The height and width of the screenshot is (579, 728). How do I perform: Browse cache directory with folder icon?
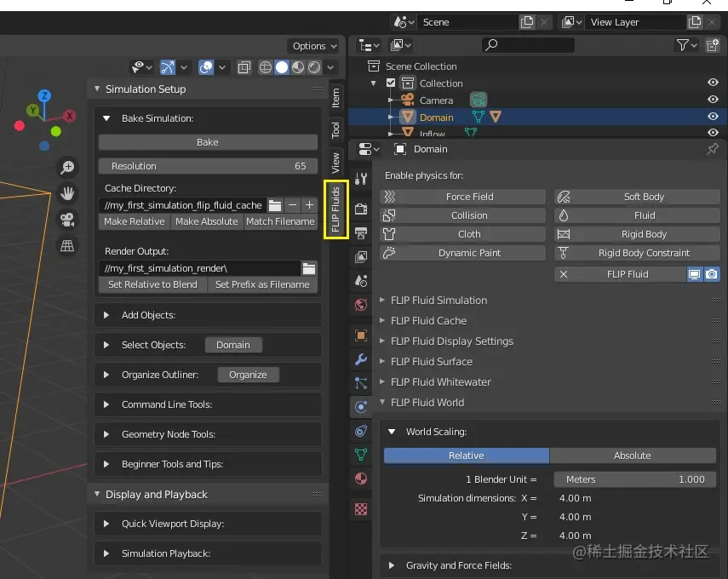point(275,205)
